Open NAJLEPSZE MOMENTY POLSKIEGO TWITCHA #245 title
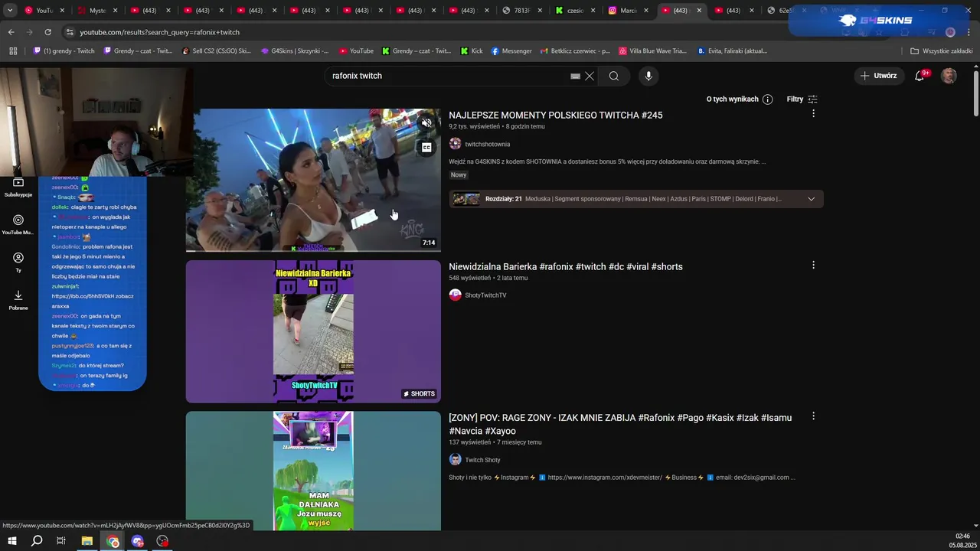Screen dimensions: 980x551 [556, 115]
